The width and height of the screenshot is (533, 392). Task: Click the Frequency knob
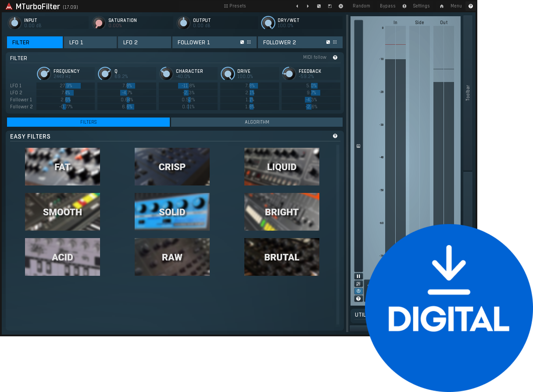pyautogui.click(x=44, y=73)
